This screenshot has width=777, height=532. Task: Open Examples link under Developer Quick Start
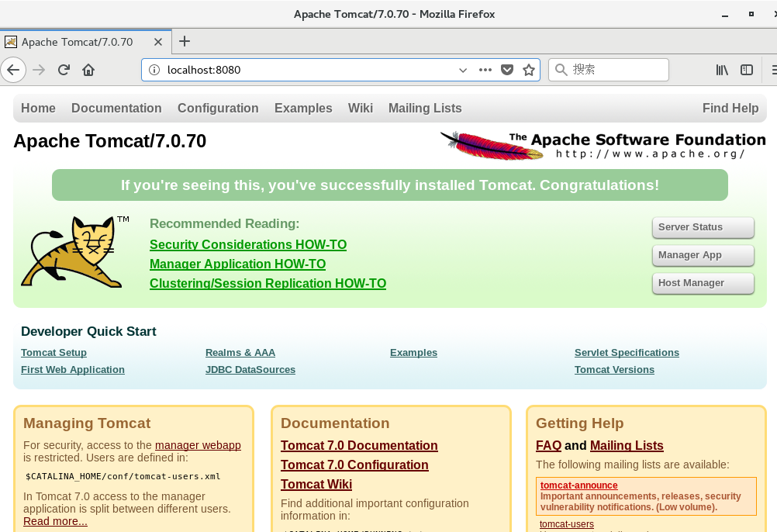tap(414, 352)
